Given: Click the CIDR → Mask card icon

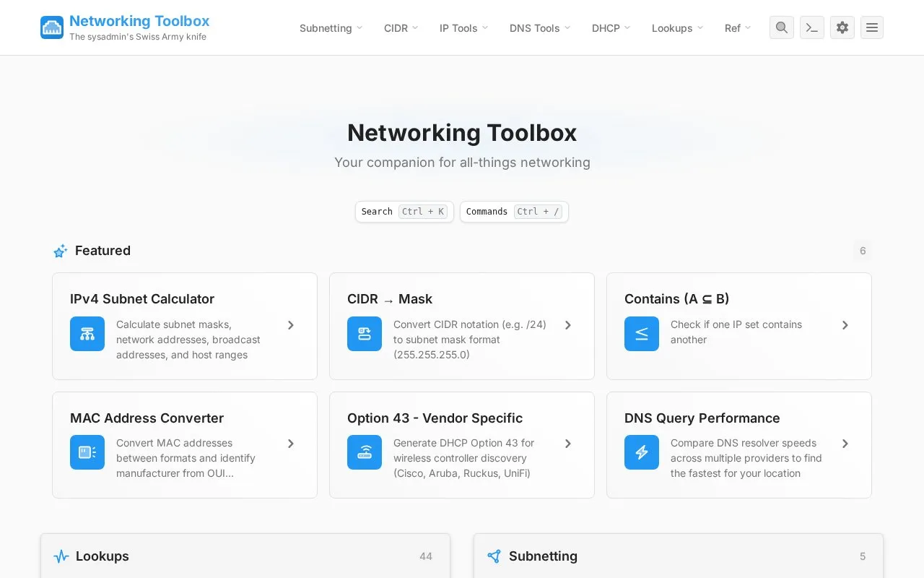Looking at the screenshot, I should pos(365,334).
